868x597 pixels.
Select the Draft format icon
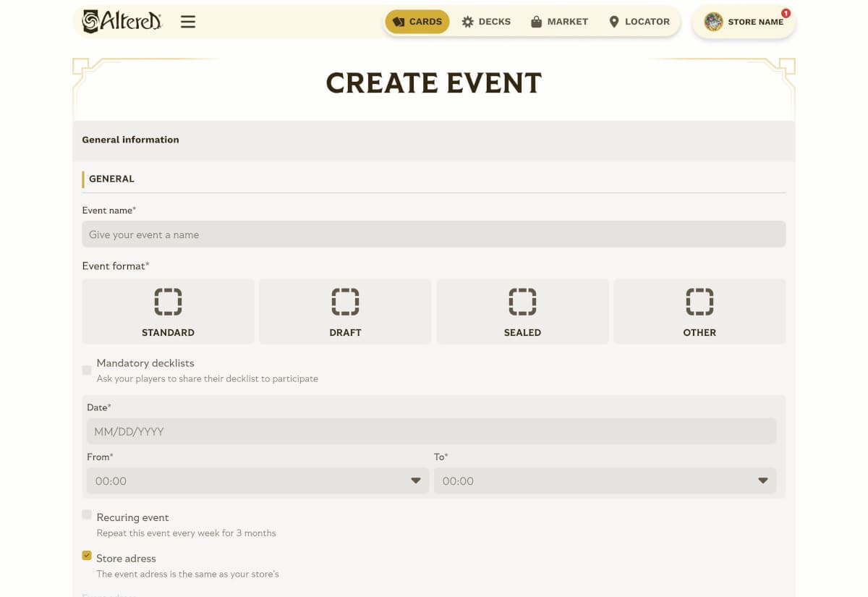click(345, 302)
